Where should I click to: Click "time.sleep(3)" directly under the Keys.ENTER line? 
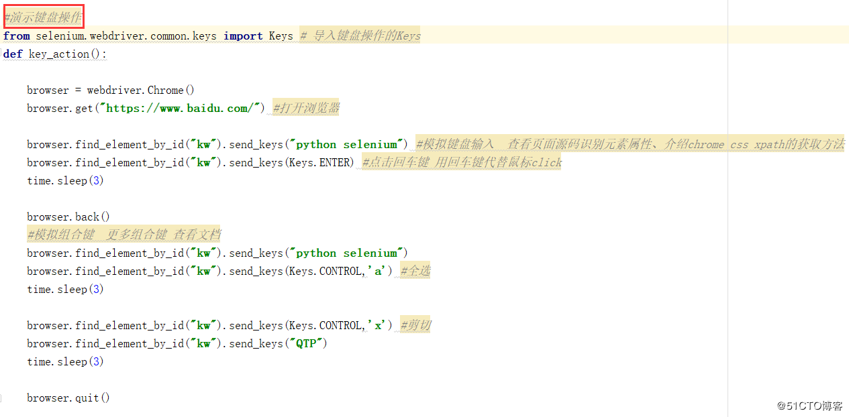tap(65, 181)
